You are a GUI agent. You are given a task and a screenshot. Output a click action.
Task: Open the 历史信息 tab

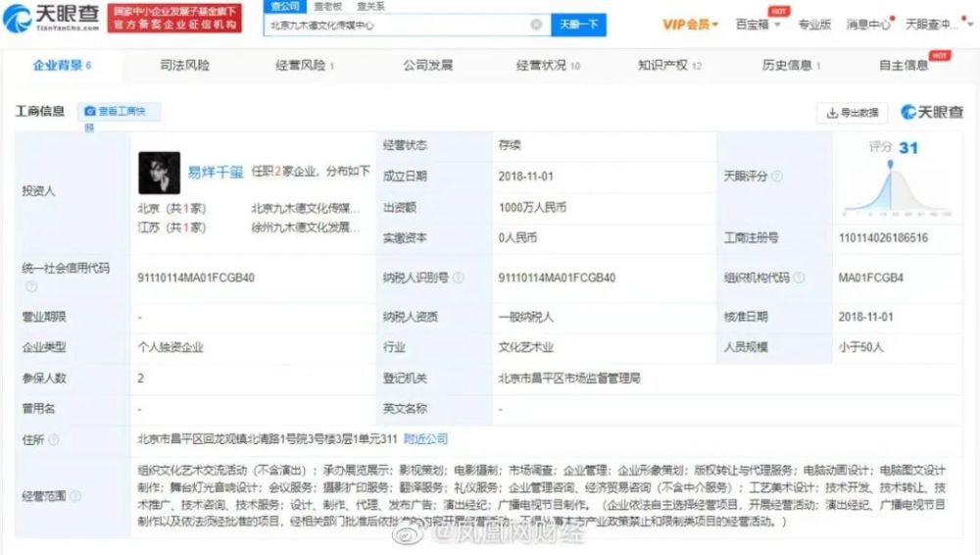coord(791,65)
